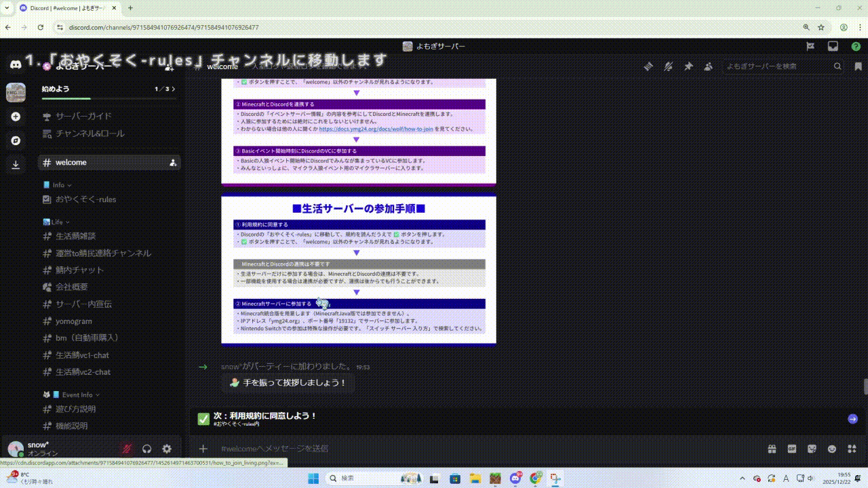Toggle headphone deafen in user panel

[146, 449]
